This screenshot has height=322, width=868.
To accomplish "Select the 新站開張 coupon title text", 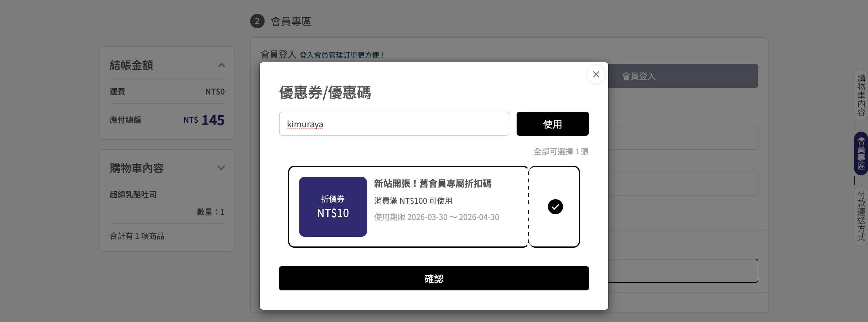I will [432, 184].
